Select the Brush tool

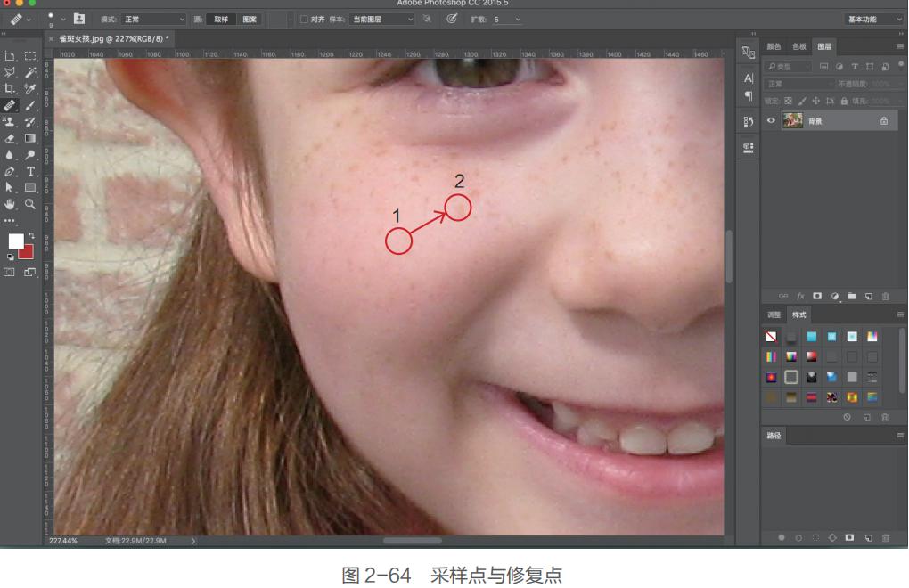click(x=30, y=105)
